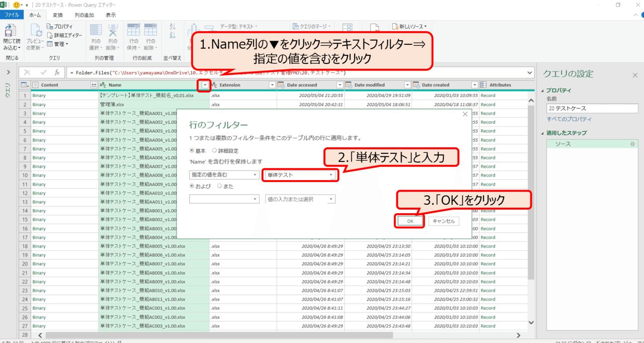Open the Manage (管理) query menu
The image size is (644, 343).
point(58,44)
